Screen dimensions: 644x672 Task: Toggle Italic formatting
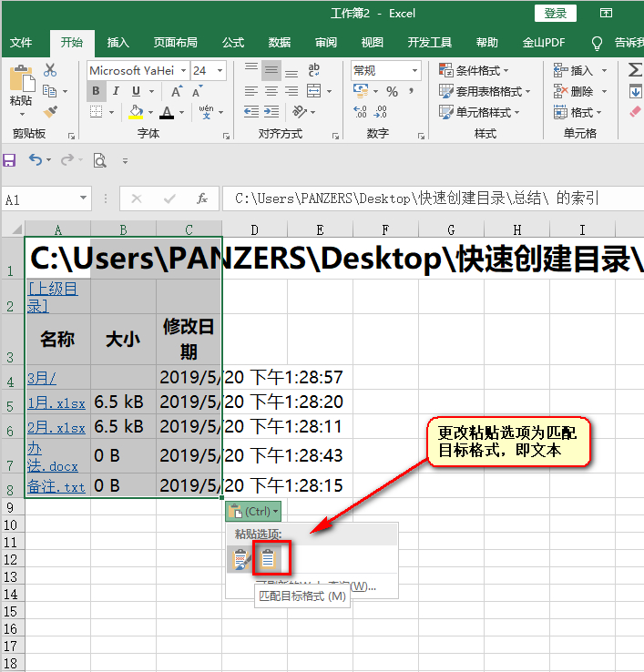(x=116, y=91)
